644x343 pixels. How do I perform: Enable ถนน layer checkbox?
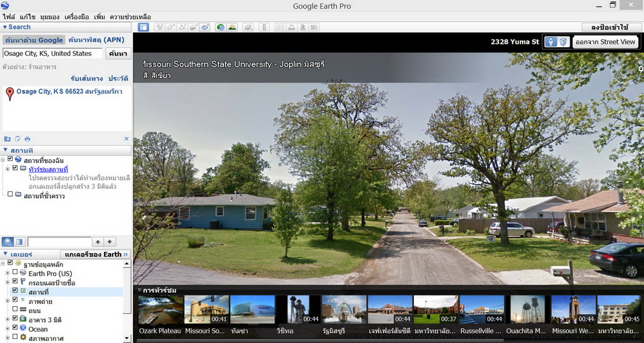(x=15, y=309)
